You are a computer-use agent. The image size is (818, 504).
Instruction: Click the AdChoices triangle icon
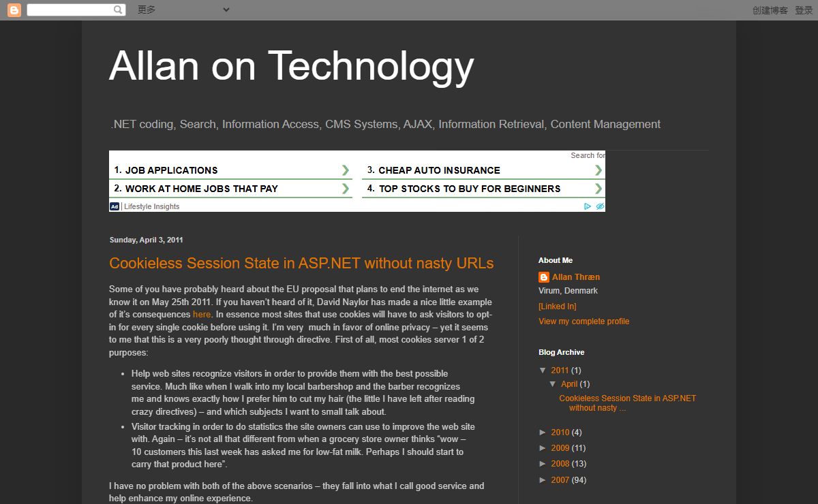coord(588,206)
